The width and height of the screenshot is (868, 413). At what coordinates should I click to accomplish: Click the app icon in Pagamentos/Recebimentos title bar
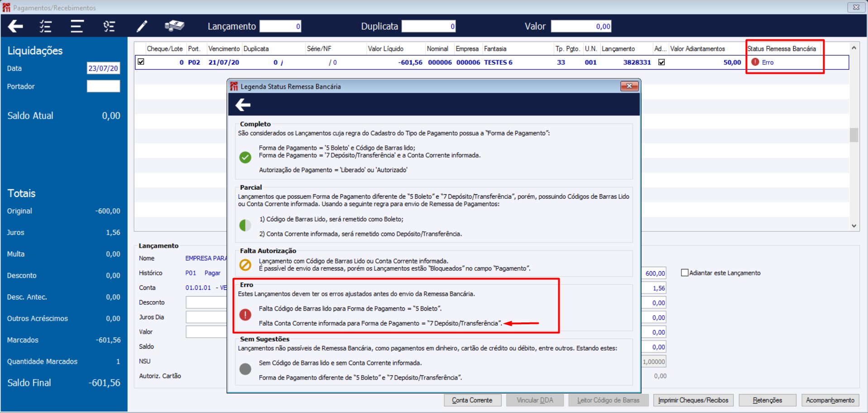[6, 7]
